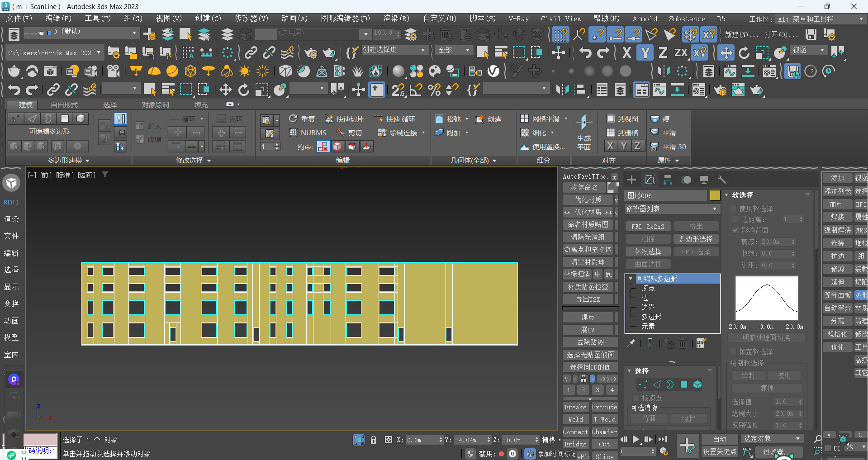Activate the Select and Move tool
This screenshot has height=460, width=868.
click(726, 52)
